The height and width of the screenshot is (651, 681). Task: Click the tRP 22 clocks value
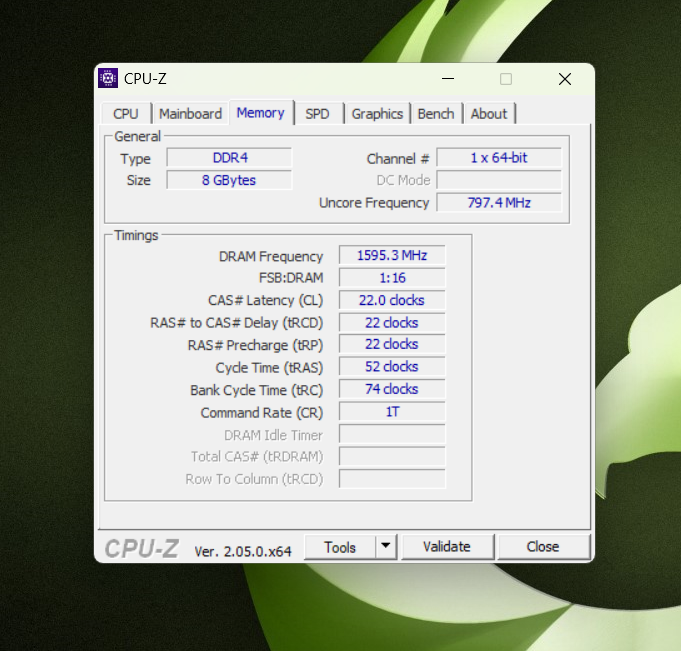[392, 344]
